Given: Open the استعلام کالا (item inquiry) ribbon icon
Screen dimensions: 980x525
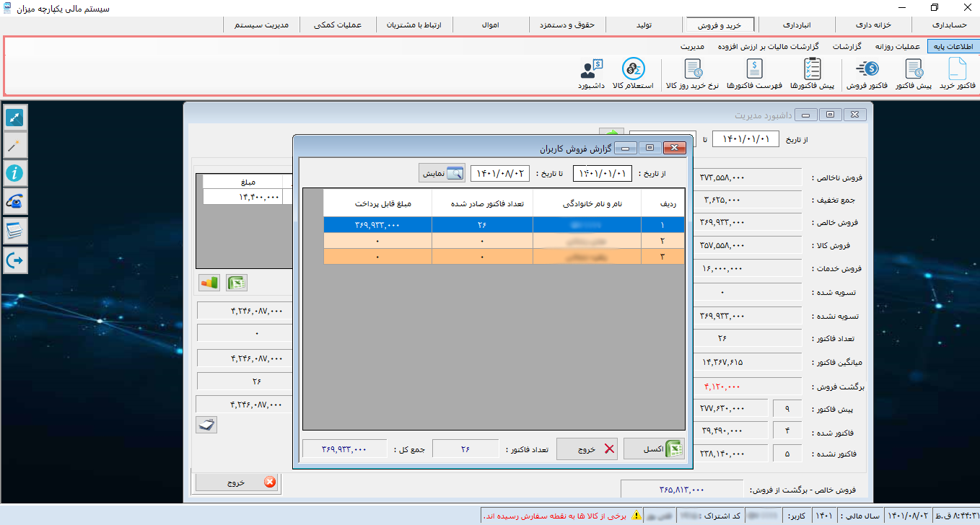Looking at the screenshot, I should tap(633, 74).
